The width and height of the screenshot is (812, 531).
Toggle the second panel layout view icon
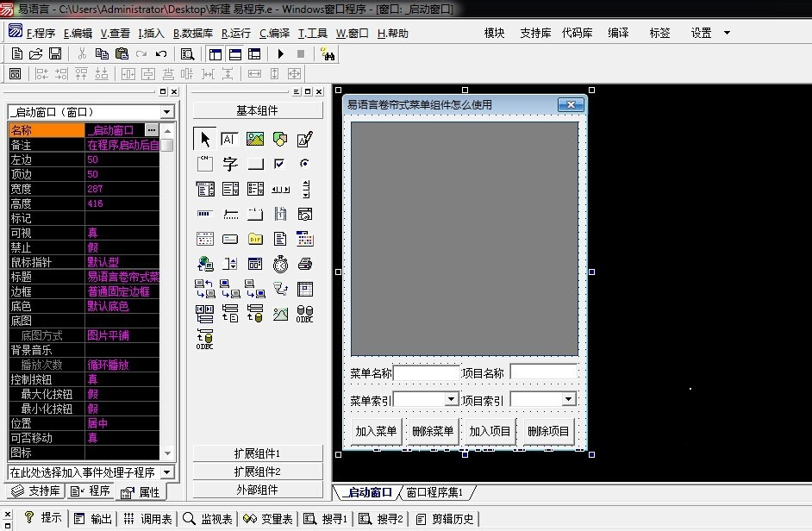coord(235,54)
